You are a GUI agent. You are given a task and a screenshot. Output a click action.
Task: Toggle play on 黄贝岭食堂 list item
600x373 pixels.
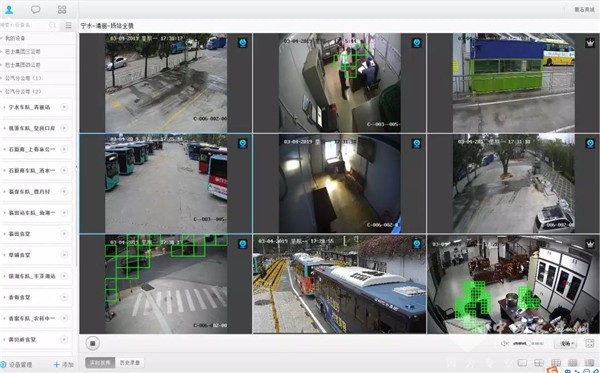click(64, 339)
